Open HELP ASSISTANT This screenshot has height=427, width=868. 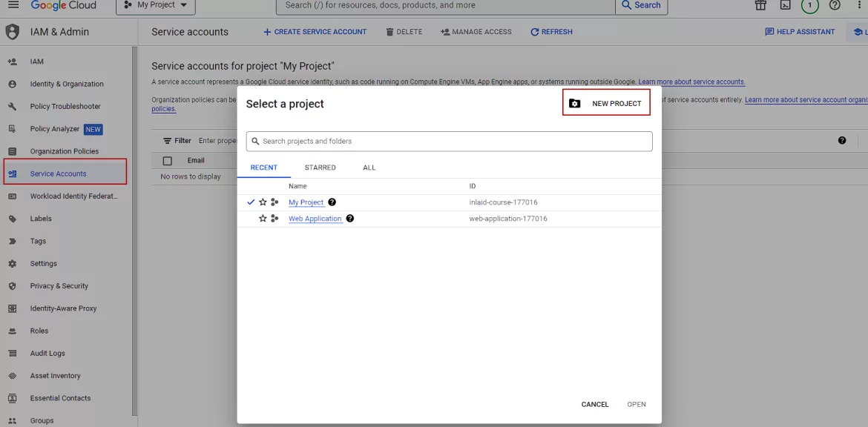[x=800, y=32]
